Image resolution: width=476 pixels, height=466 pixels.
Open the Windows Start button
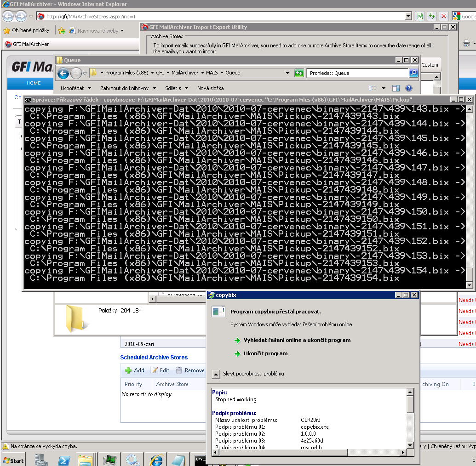(x=13, y=460)
